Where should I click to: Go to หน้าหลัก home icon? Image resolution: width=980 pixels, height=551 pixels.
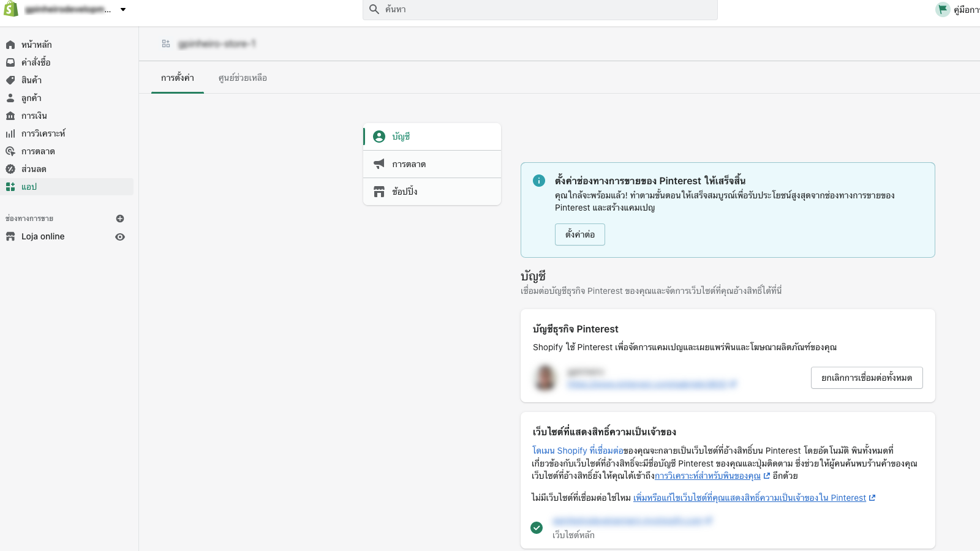(10, 45)
